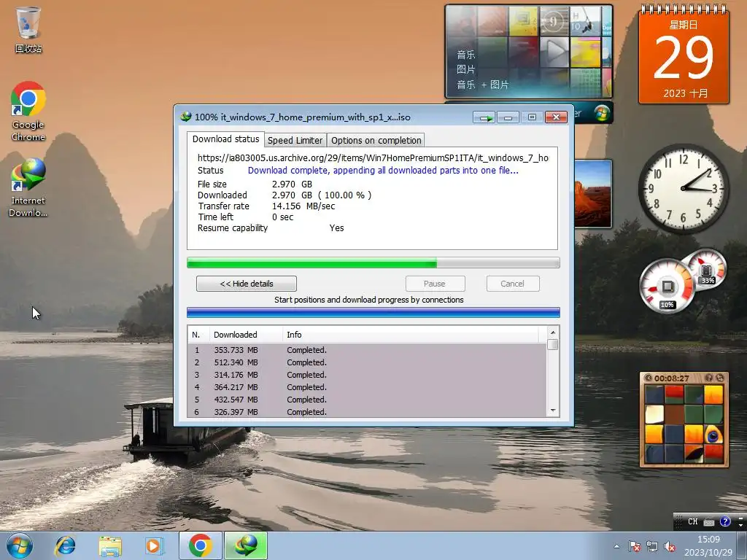
Task: Click the connections list scroll down arrow
Action: (x=553, y=411)
